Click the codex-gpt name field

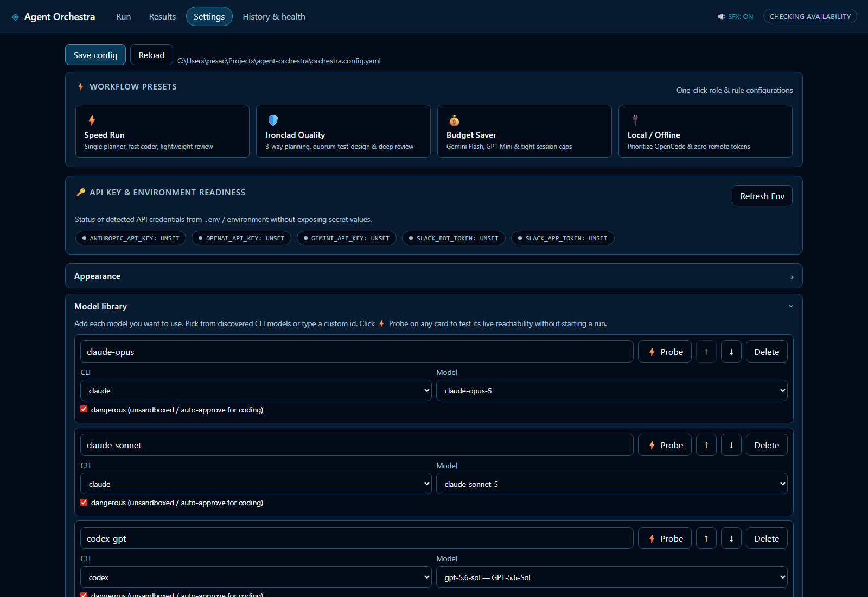click(357, 538)
